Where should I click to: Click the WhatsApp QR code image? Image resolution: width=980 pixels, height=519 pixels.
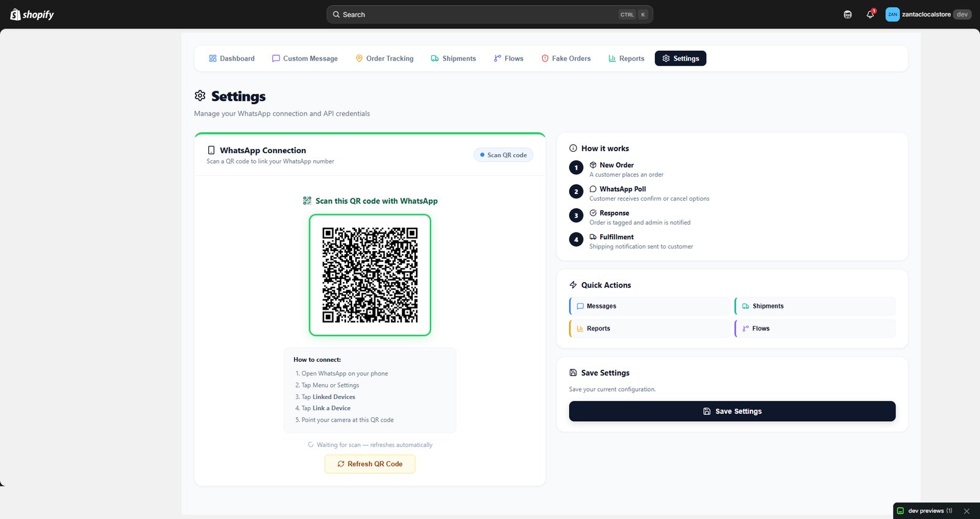(370, 275)
